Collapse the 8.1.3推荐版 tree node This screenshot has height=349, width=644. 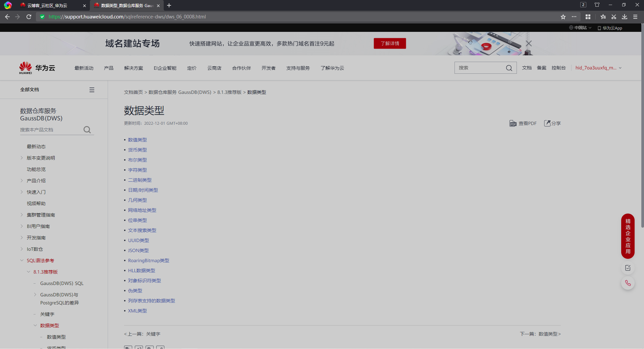coord(29,272)
